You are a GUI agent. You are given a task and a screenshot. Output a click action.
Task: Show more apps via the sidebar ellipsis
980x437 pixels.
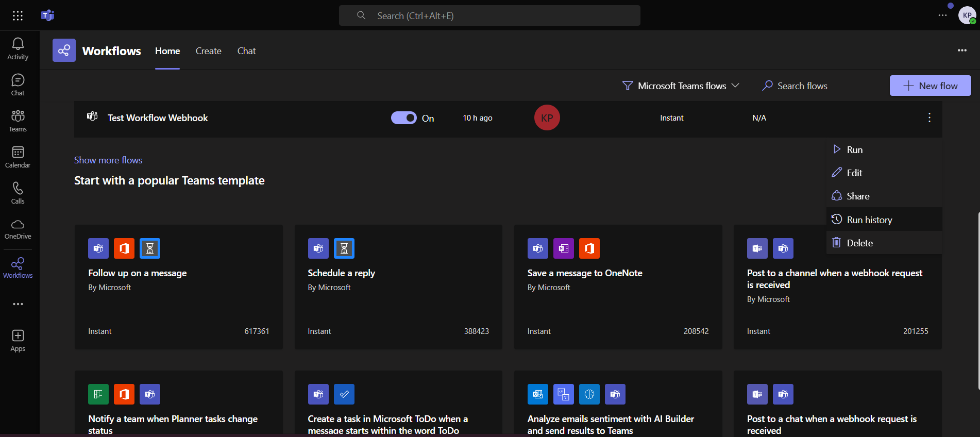(x=18, y=304)
